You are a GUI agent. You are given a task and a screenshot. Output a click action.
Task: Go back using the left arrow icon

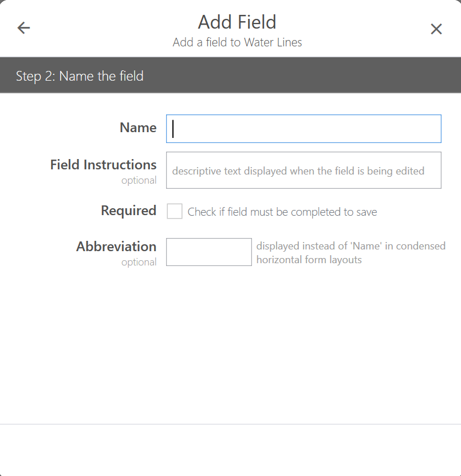(x=23, y=28)
